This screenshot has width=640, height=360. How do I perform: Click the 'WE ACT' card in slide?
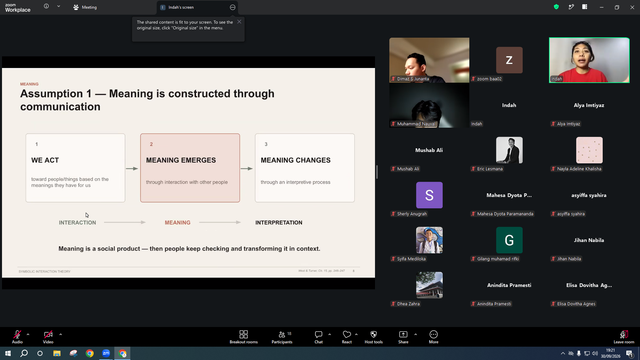point(76,168)
